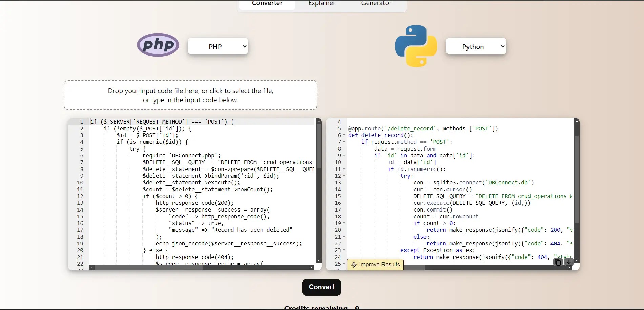Download the converted output file

[x=569, y=262]
